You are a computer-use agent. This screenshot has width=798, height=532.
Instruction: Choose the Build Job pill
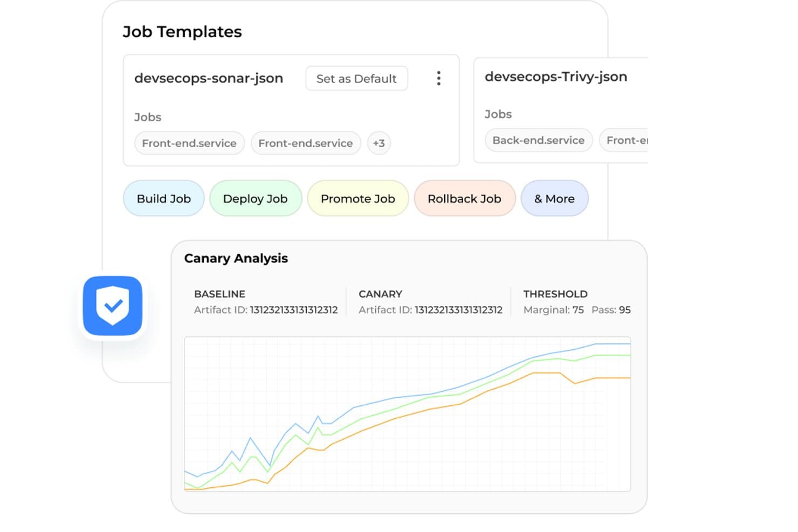[164, 198]
